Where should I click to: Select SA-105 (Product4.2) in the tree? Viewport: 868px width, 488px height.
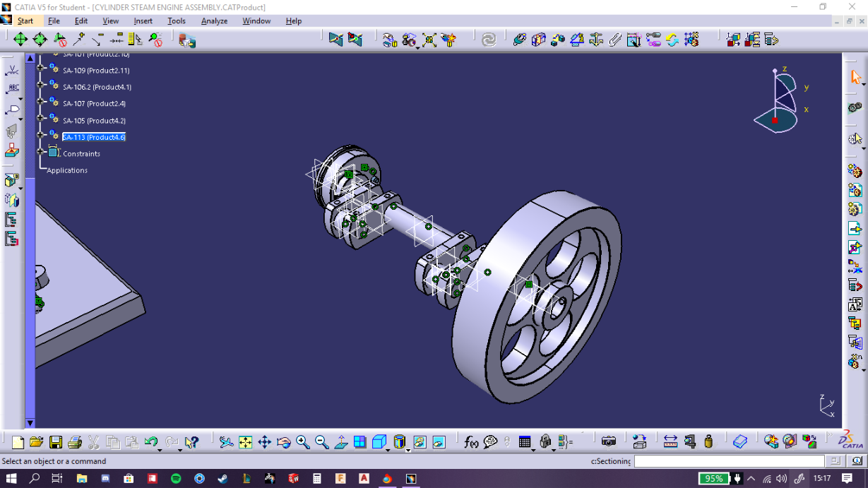(94, 121)
